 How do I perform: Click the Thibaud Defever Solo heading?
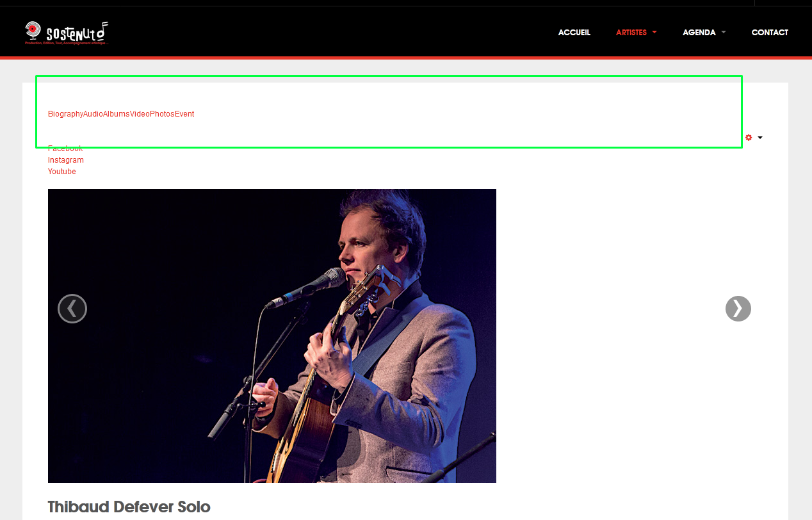(129, 507)
